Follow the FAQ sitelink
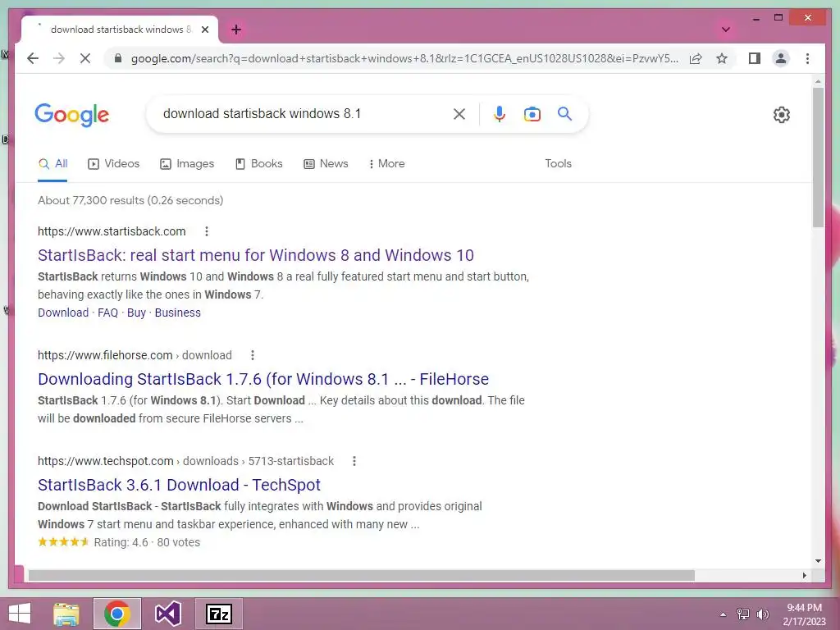840x630 pixels. click(x=107, y=313)
